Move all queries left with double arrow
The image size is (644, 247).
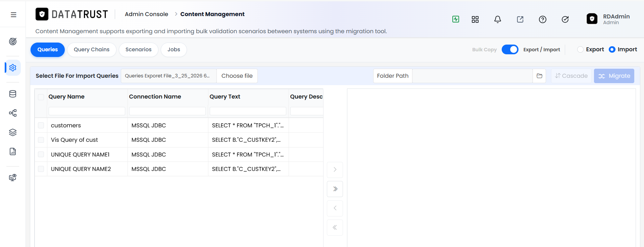pyautogui.click(x=335, y=228)
